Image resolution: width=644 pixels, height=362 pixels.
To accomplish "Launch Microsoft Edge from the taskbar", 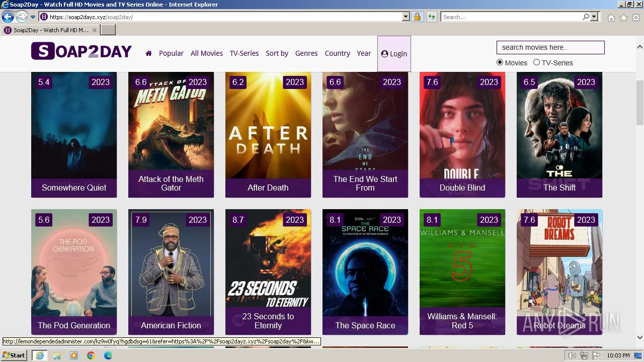I will 108,355.
